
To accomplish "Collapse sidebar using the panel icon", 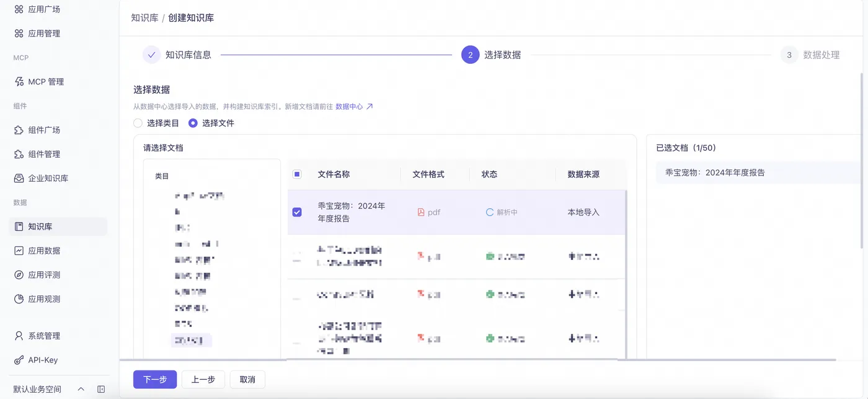I will [101, 389].
